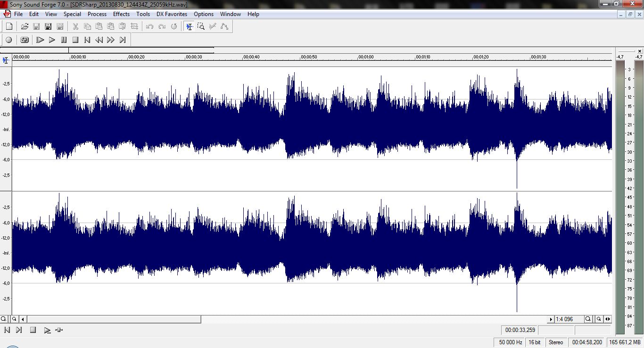Click Play Normal mode button in data window
The image size is (644, 348).
point(47,330)
